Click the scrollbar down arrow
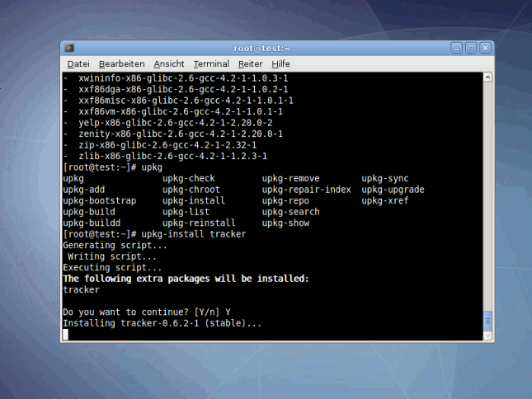The image size is (532, 399). coord(487,336)
